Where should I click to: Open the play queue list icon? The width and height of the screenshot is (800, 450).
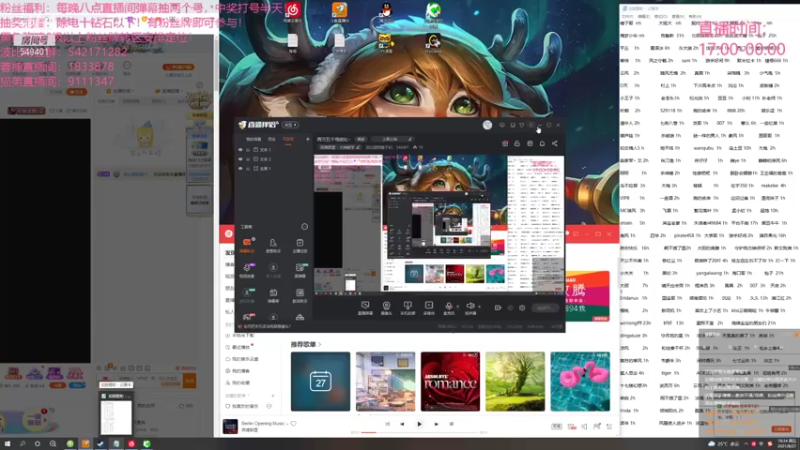click(609, 427)
